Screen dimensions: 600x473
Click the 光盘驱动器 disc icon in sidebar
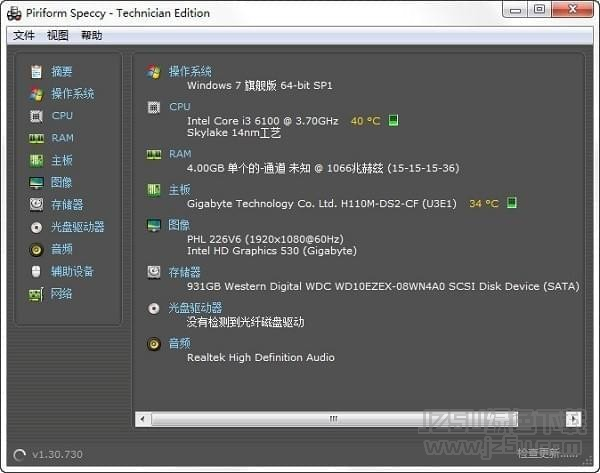36,227
